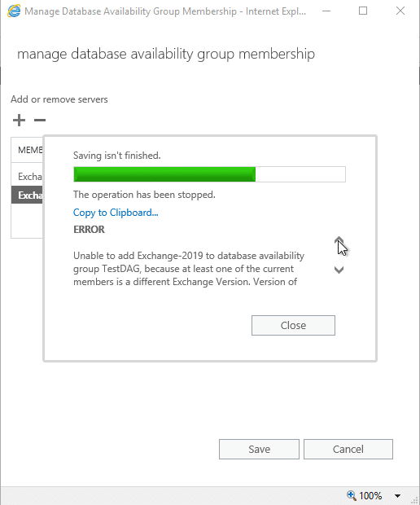
Task: Maximize the Internet Explorer window
Action: [363, 11]
